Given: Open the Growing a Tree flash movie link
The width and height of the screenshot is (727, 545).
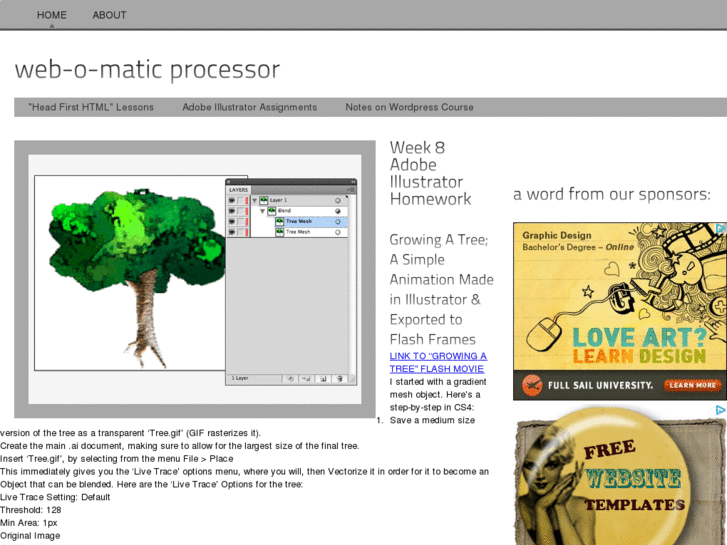Looking at the screenshot, I should coord(438,362).
